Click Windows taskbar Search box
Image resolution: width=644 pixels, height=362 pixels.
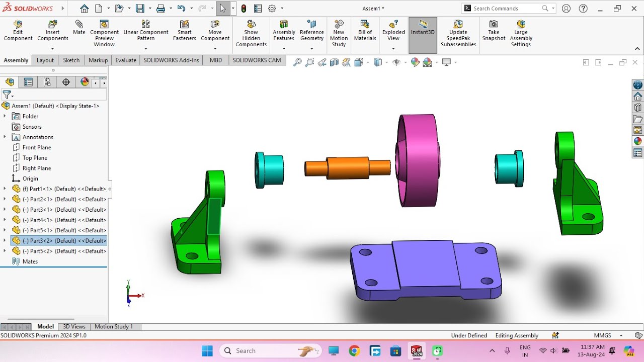tap(271, 351)
